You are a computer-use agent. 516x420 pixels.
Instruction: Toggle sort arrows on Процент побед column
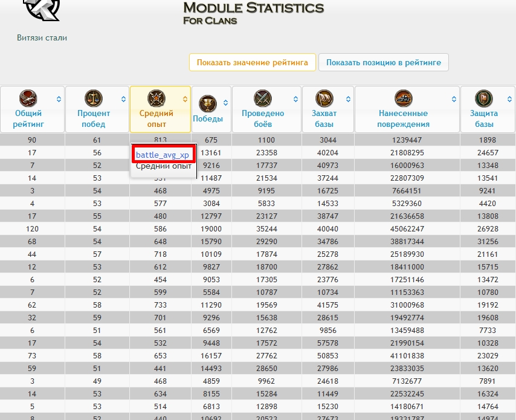[x=124, y=99]
